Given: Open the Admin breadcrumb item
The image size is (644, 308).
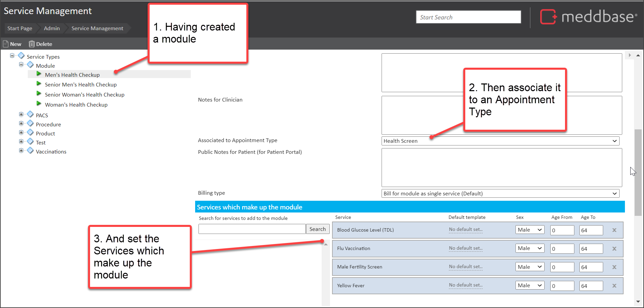Looking at the screenshot, I should click(x=52, y=28).
